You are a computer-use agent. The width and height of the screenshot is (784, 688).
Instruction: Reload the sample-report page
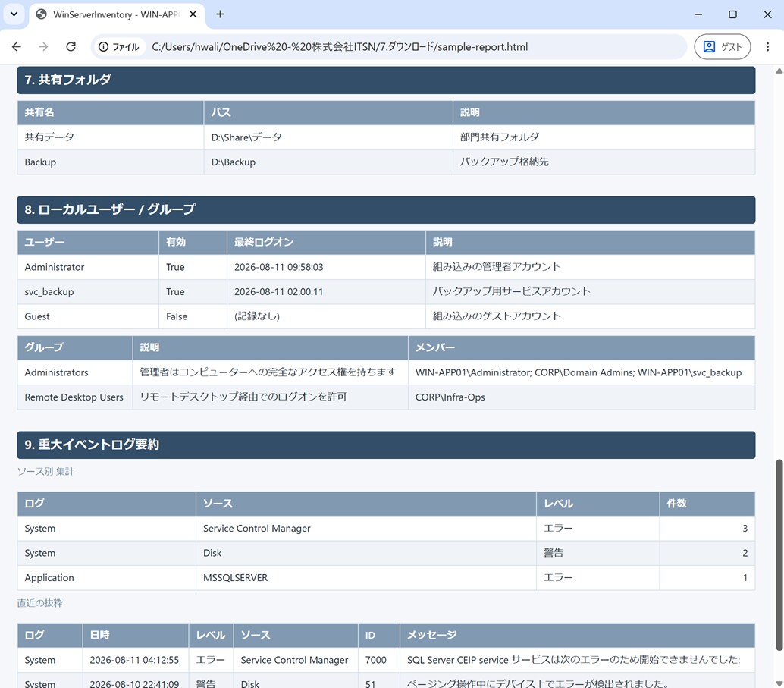[x=71, y=46]
